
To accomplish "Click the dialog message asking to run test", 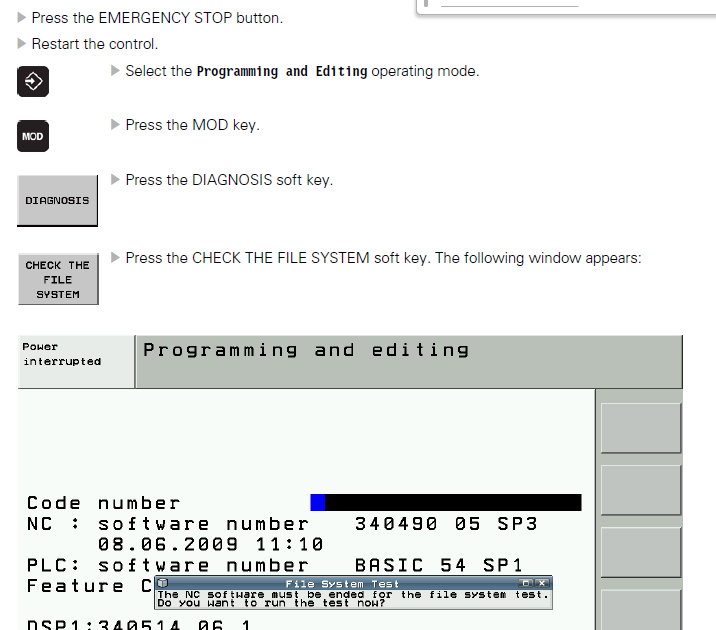I will pos(353,599).
